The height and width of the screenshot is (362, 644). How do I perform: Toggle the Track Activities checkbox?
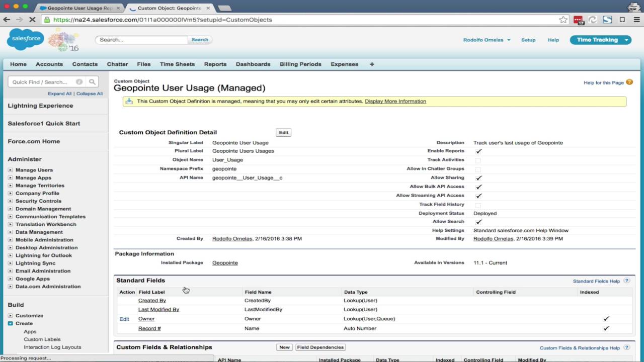click(478, 160)
